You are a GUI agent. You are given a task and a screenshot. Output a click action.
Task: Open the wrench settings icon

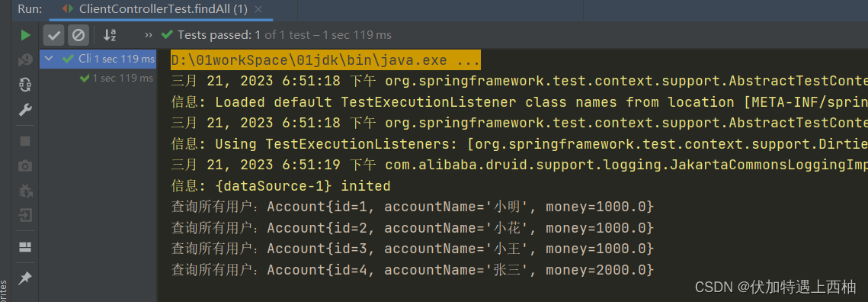(x=25, y=110)
